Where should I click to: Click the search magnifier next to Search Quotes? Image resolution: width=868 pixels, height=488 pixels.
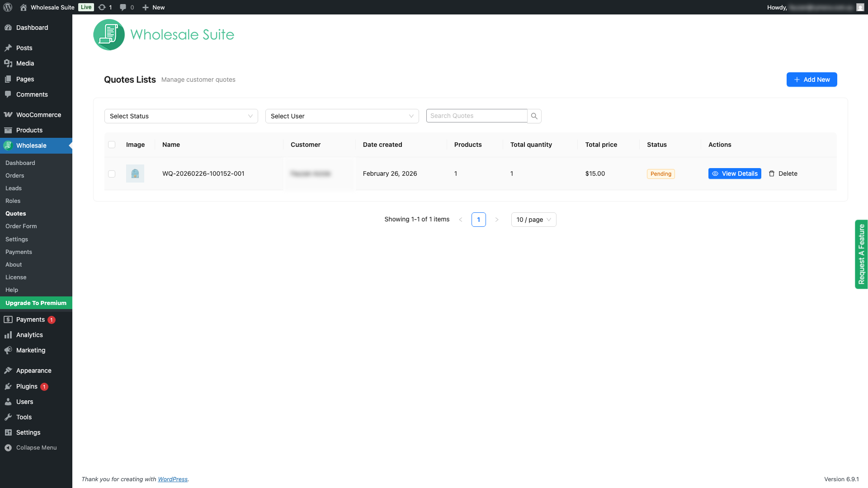pos(534,116)
